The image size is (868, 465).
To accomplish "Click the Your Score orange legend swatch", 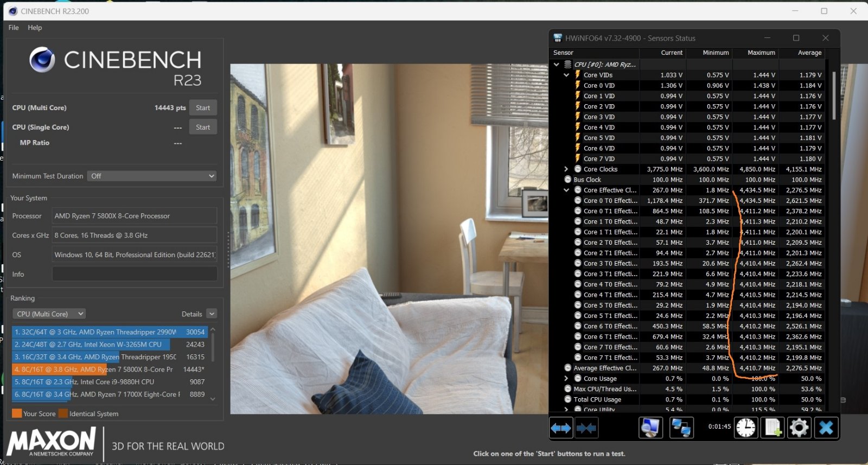I will click(x=17, y=413).
